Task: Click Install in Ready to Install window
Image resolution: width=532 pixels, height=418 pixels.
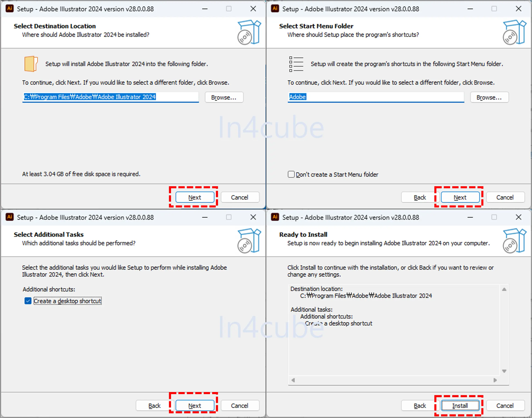Action: pos(460,406)
